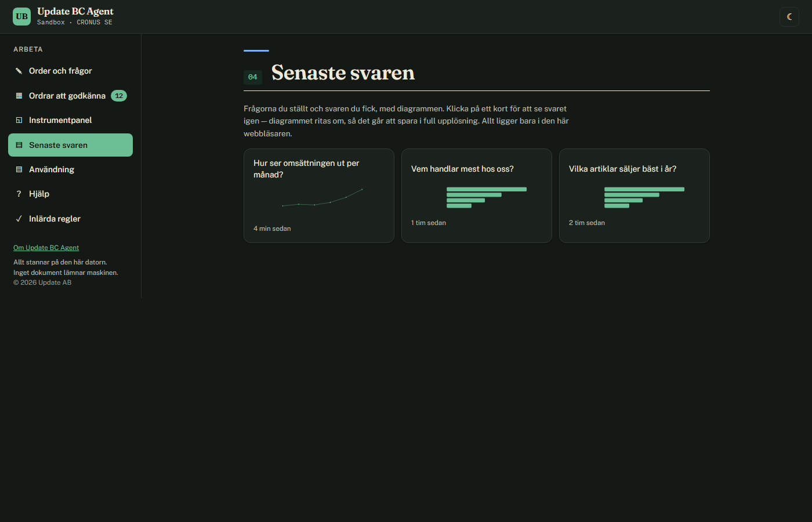Viewport: 812px width, 522px height.
Task: Click the 12 badge on Ordrar att godkänna
Action: point(119,96)
